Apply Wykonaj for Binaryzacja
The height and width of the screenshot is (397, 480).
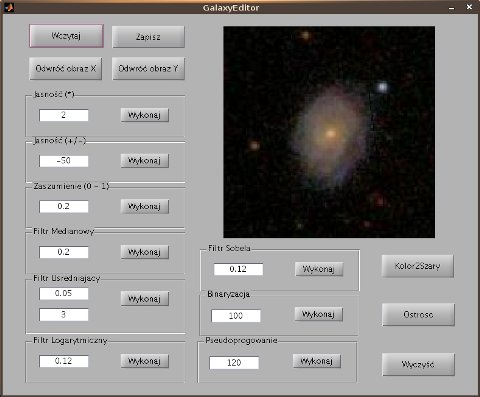tap(318, 314)
